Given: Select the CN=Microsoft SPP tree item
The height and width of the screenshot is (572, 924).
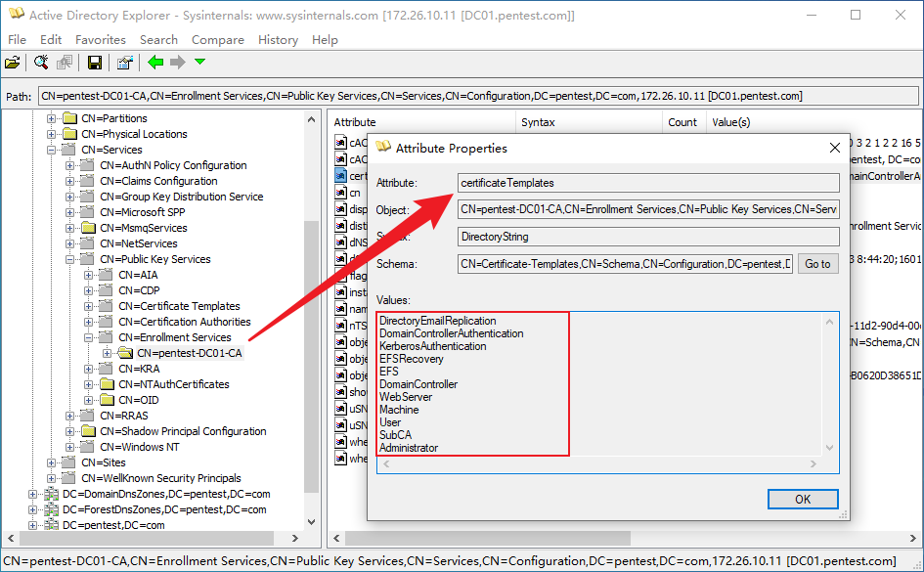Looking at the screenshot, I should (143, 212).
